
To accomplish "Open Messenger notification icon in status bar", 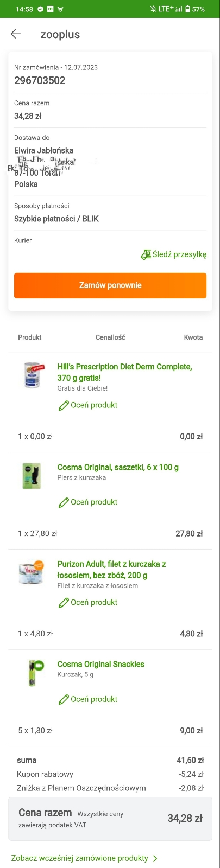I will tap(41, 9).
